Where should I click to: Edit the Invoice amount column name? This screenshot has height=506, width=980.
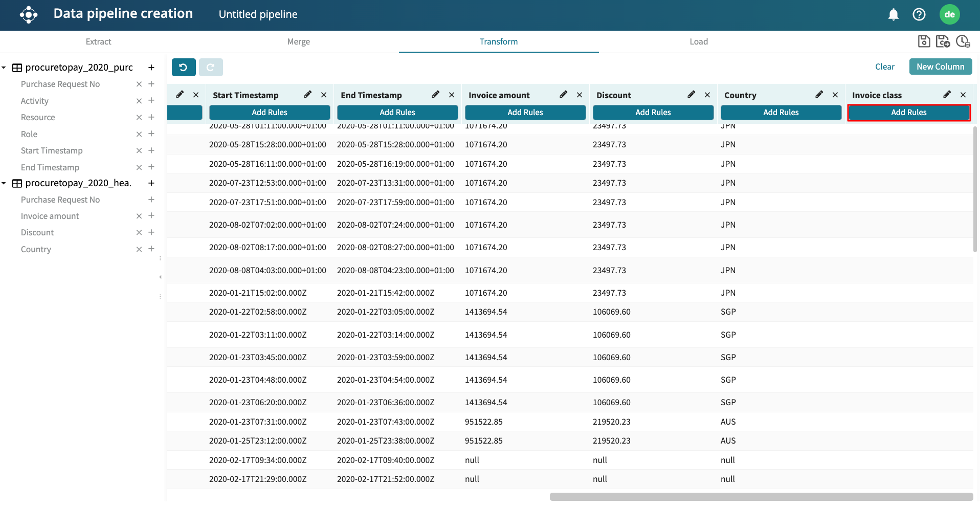[x=563, y=95]
